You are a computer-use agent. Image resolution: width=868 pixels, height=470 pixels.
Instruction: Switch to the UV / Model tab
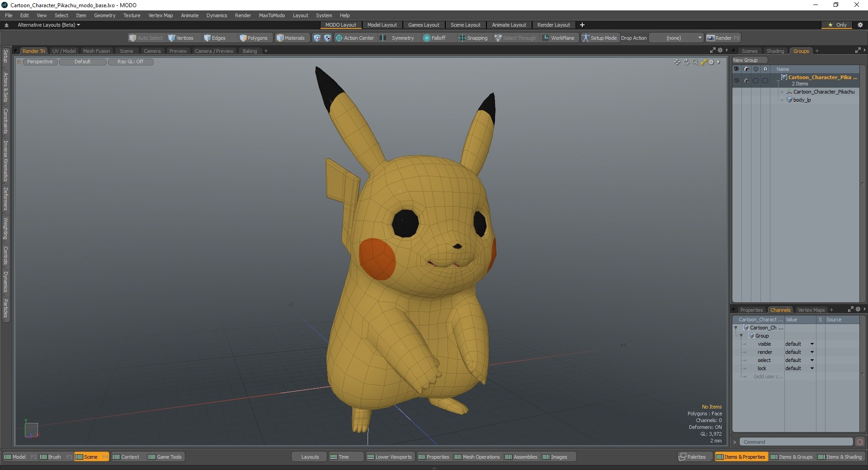coord(64,51)
